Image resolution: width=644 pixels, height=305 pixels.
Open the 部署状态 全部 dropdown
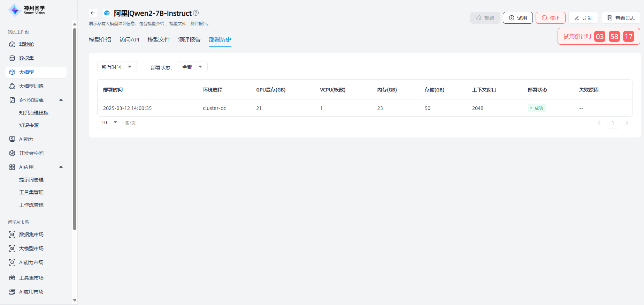tap(192, 67)
